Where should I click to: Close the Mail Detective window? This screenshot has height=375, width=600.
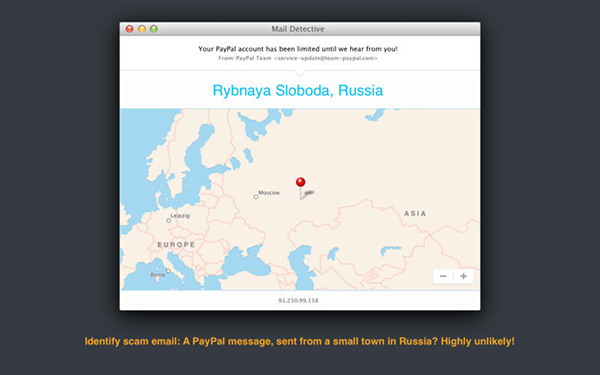click(130, 29)
